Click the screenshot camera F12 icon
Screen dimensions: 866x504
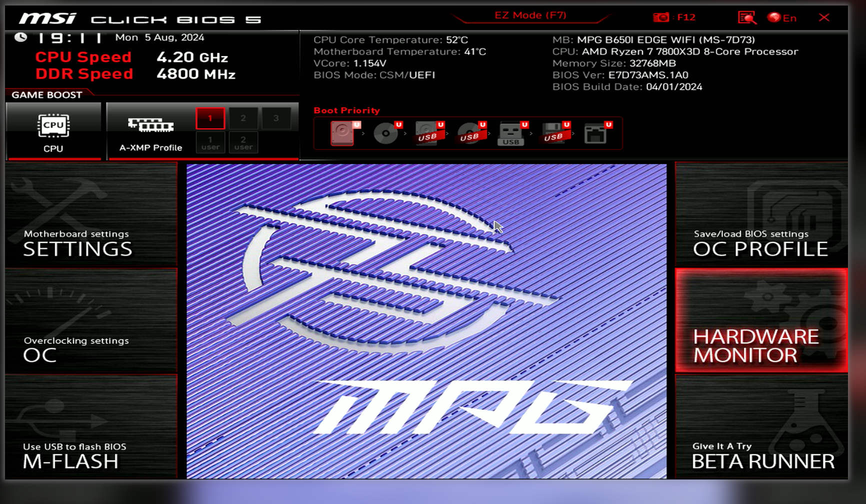661,17
